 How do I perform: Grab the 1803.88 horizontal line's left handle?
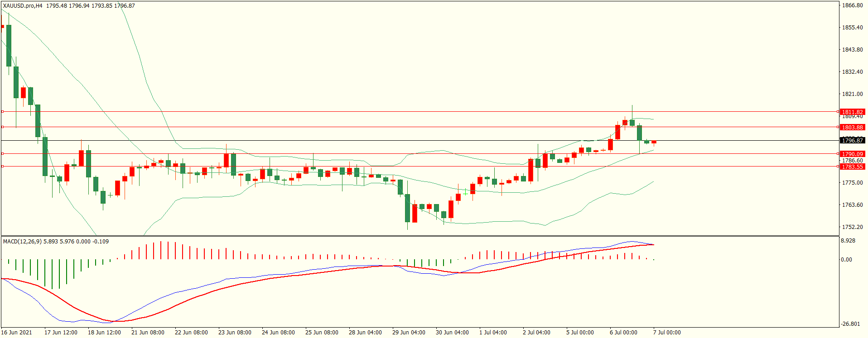(2, 127)
